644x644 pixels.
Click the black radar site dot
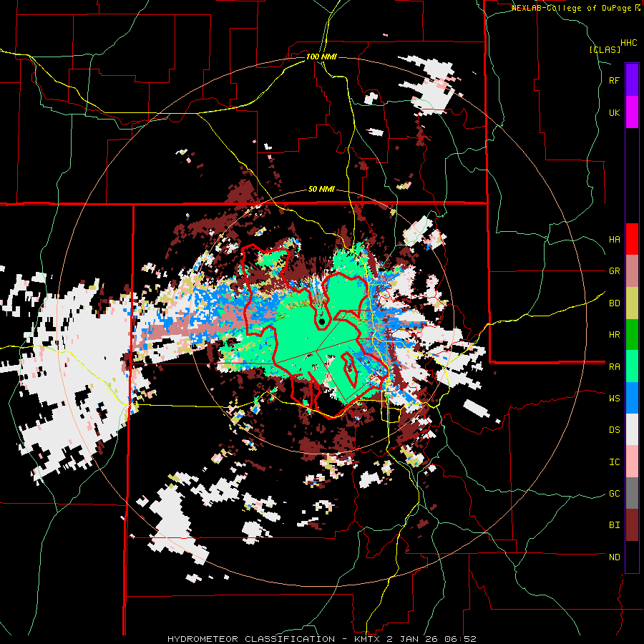(x=322, y=321)
